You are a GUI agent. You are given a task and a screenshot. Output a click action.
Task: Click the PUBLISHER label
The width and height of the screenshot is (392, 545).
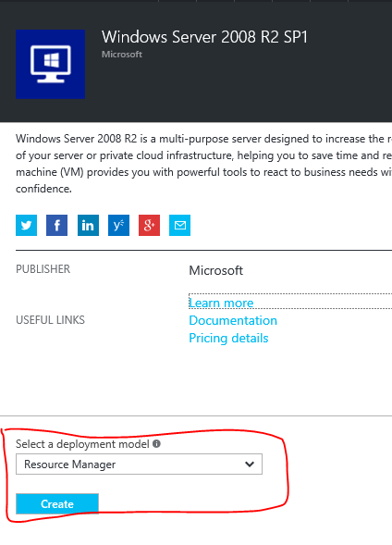tap(43, 269)
